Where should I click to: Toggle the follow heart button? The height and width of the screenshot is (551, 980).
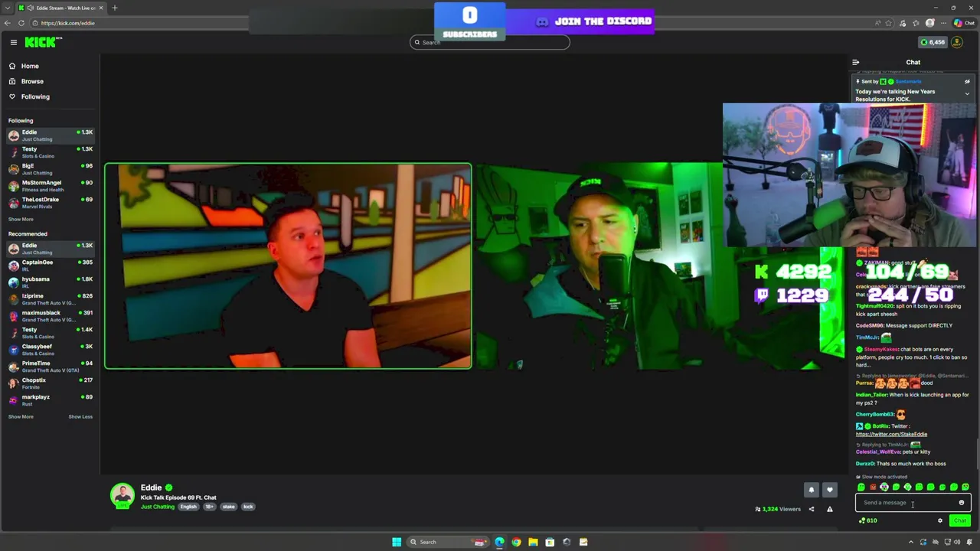(x=829, y=490)
